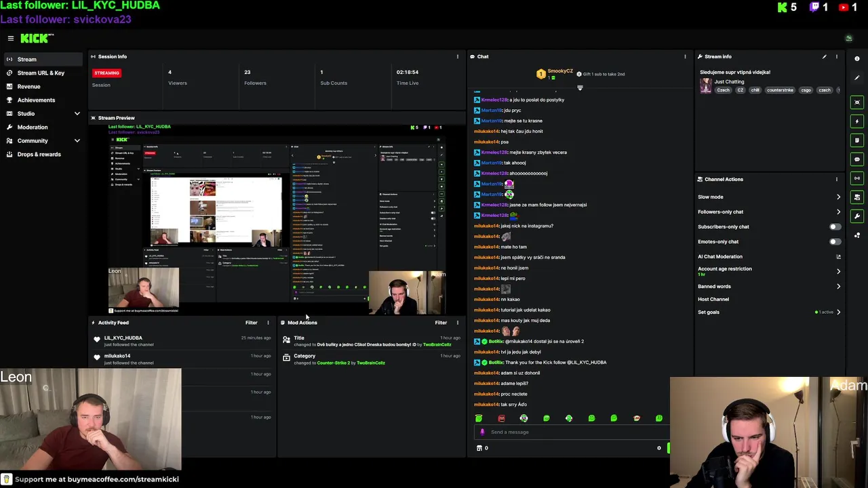
Task: Click the Just Chatting category thumbnail
Action: [x=706, y=85]
